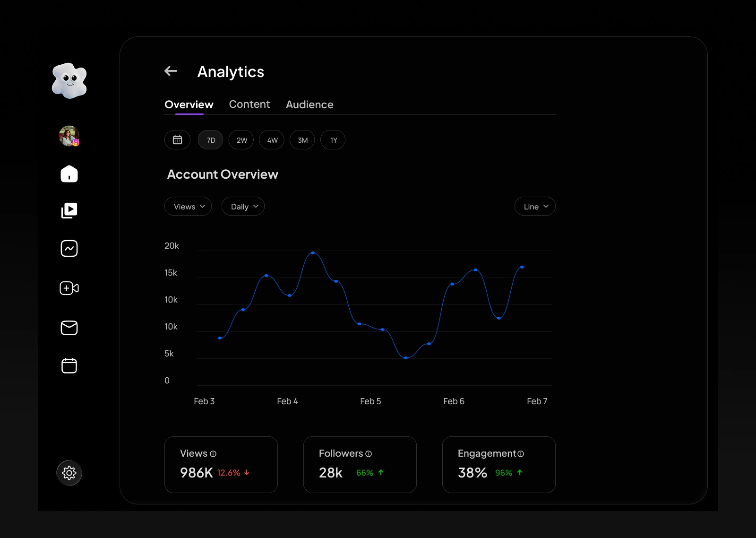Click the Followers info icon
This screenshot has width=756, height=538.
(x=369, y=454)
